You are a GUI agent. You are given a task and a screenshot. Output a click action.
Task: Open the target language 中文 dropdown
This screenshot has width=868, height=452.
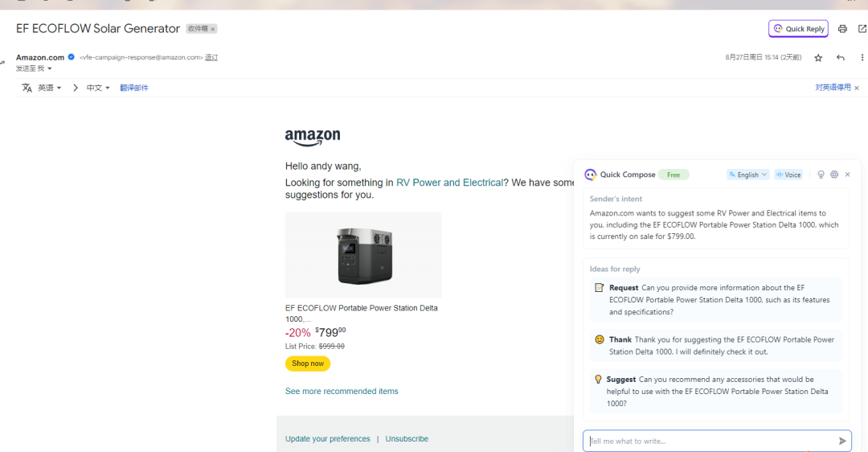pos(98,88)
